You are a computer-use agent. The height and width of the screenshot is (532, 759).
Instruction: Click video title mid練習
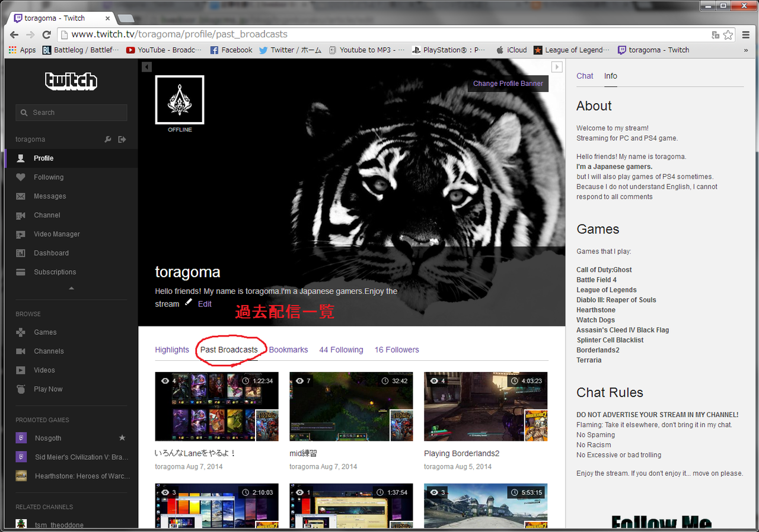point(303,453)
